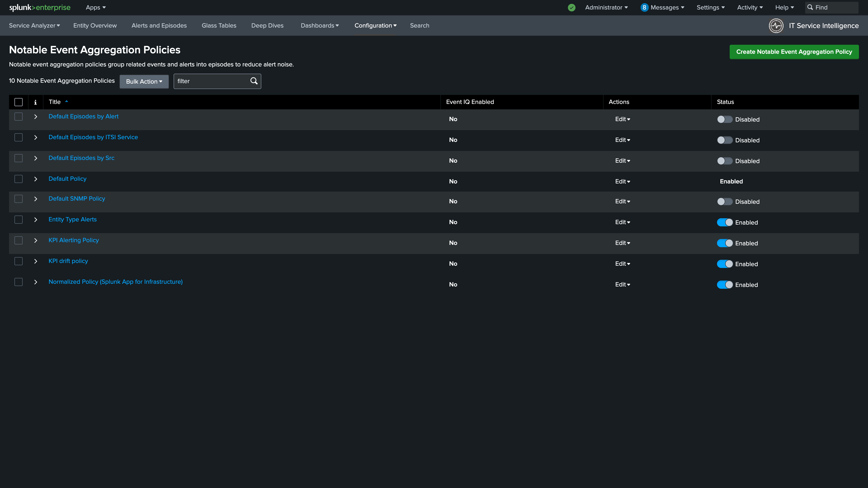
Task: Click the IT Service Intelligence heartbeat icon
Action: tap(776, 26)
